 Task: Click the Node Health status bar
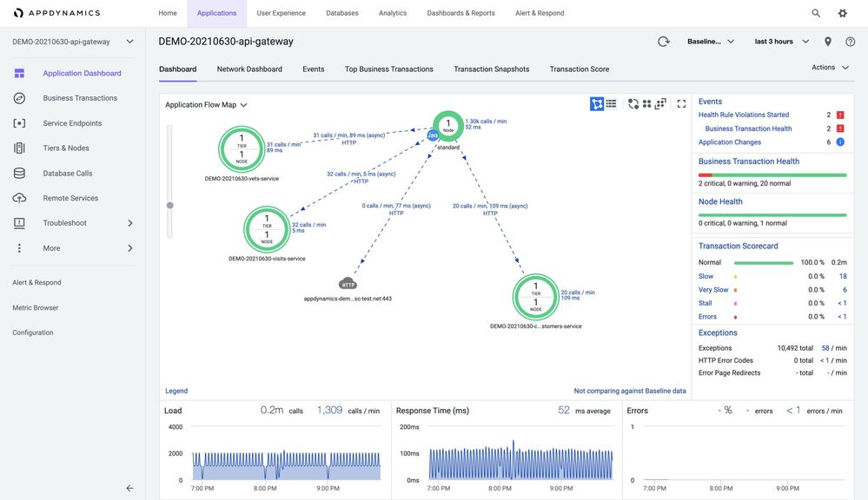click(772, 215)
